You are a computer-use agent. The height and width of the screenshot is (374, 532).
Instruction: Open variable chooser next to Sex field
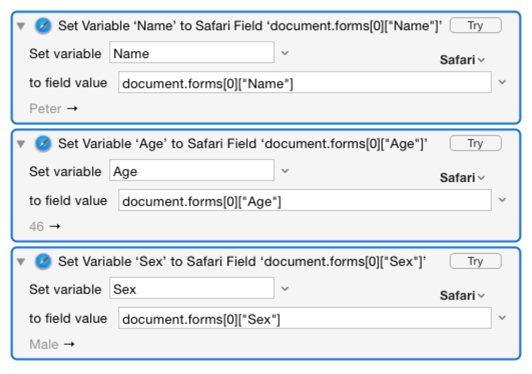point(285,288)
